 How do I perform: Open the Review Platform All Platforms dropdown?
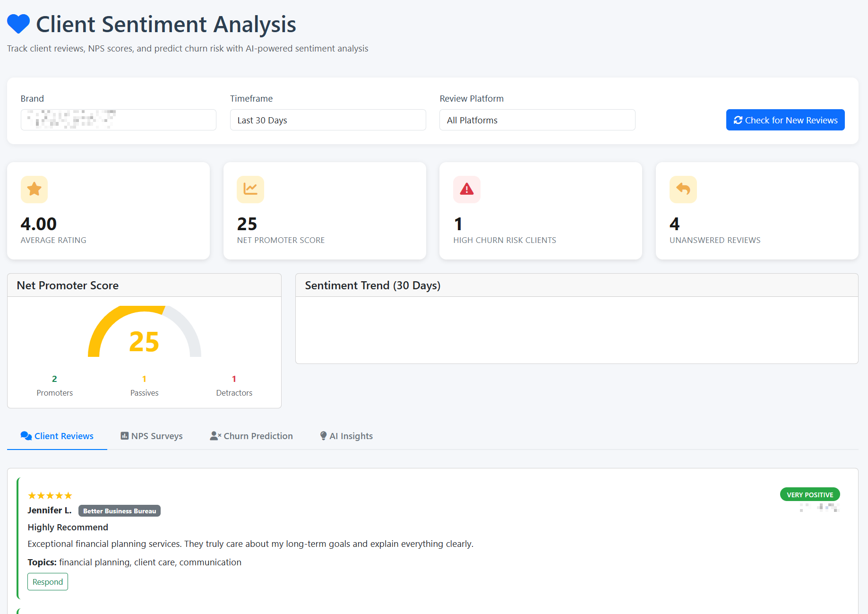click(x=537, y=120)
